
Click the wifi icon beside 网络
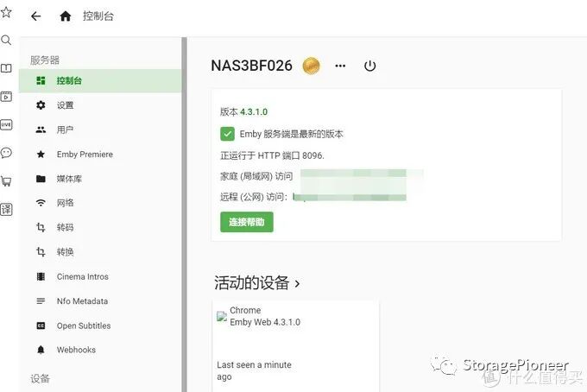click(x=41, y=203)
